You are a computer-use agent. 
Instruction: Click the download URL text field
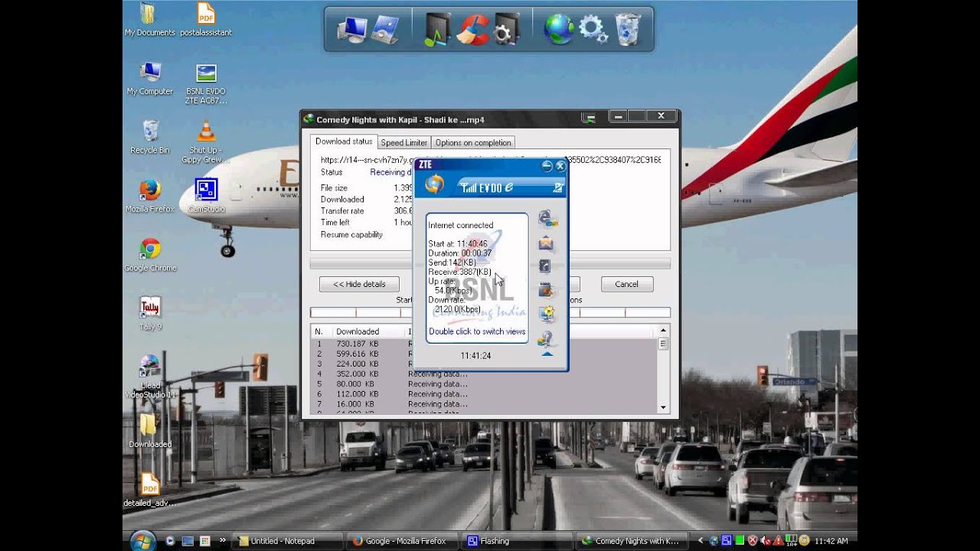click(490, 160)
